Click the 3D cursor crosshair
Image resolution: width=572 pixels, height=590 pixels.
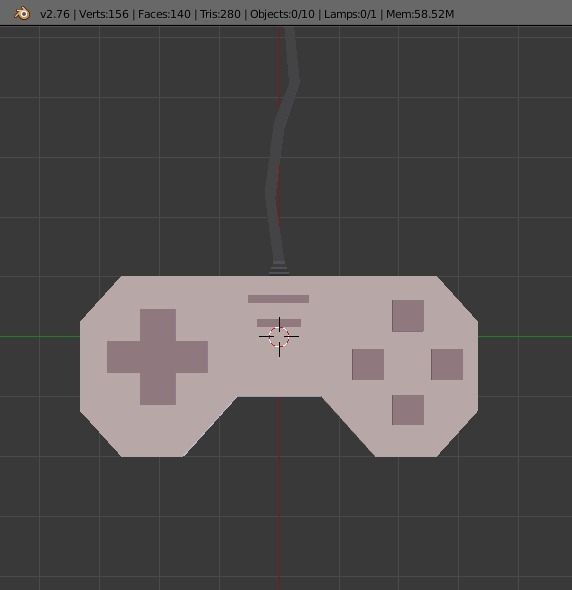coord(279,337)
